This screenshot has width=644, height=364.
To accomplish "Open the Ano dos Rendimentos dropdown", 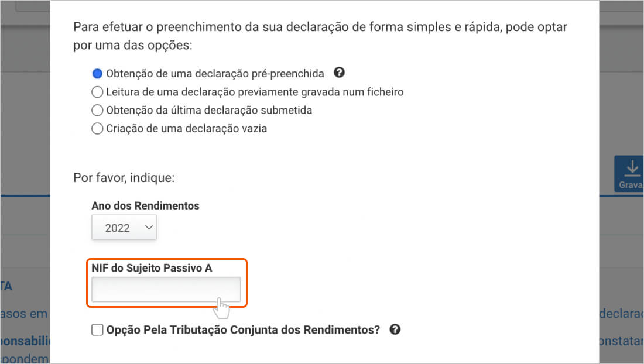I will [124, 228].
